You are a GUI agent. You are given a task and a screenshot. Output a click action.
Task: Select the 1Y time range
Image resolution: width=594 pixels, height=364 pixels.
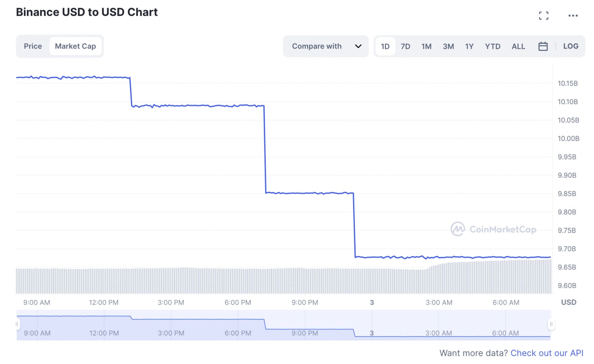(469, 46)
